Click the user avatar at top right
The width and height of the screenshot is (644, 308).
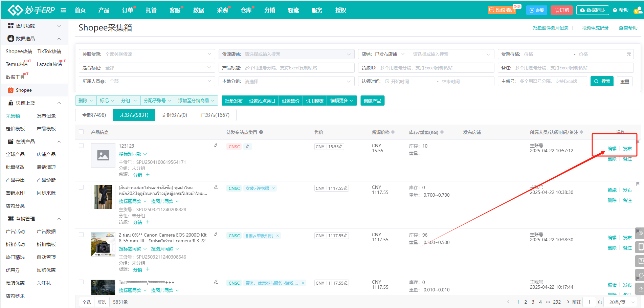[x=638, y=10]
